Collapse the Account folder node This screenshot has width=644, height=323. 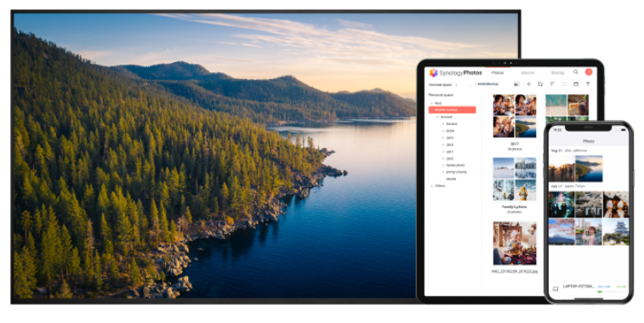(437, 117)
